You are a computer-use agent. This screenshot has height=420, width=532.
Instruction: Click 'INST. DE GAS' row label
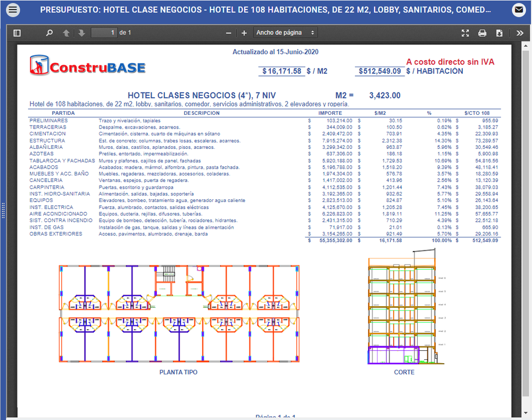(46, 228)
